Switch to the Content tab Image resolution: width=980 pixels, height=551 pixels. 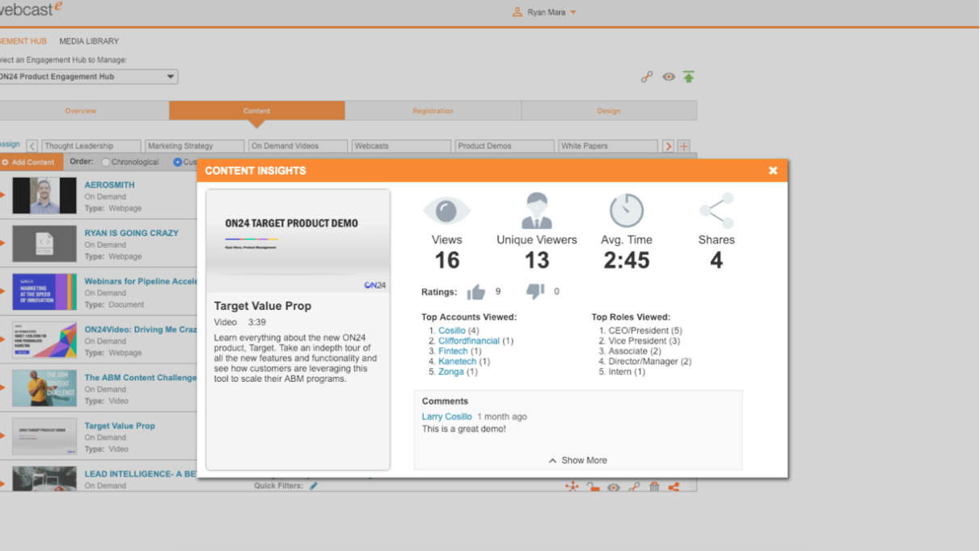click(257, 111)
